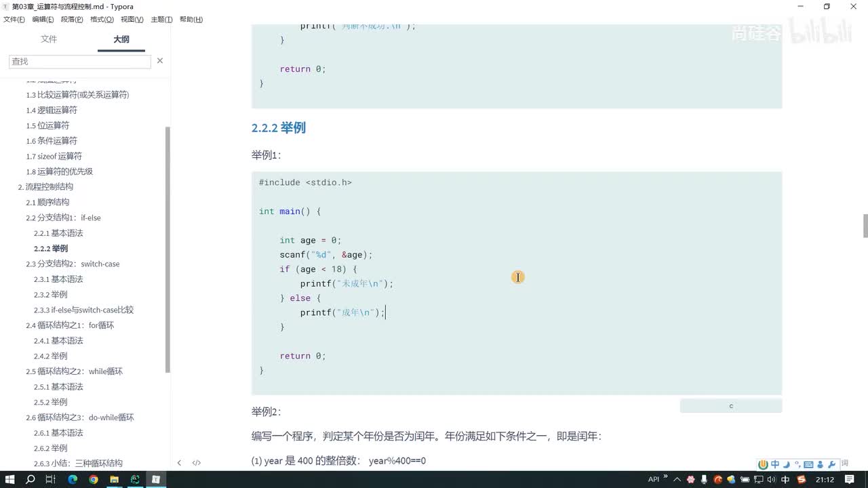Open the CLion taskbar icon
The width and height of the screenshot is (868, 488).
pos(135,479)
